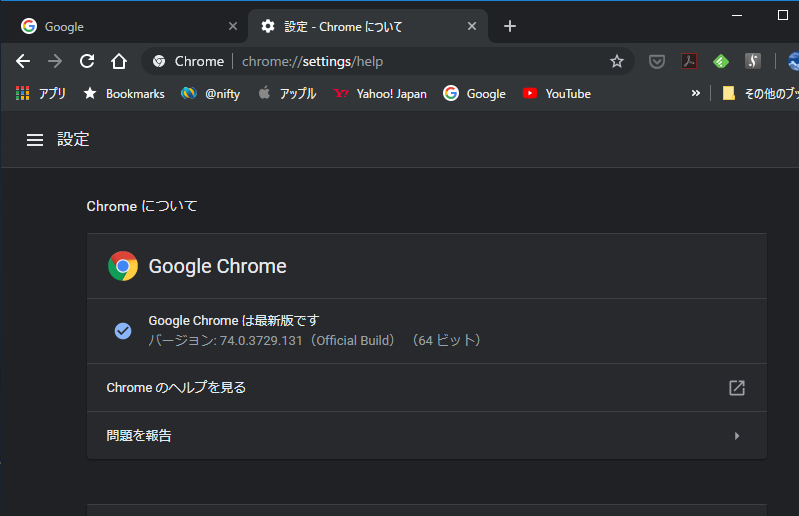
Task: Close the 設定 settings tab
Action: tap(472, 26)
